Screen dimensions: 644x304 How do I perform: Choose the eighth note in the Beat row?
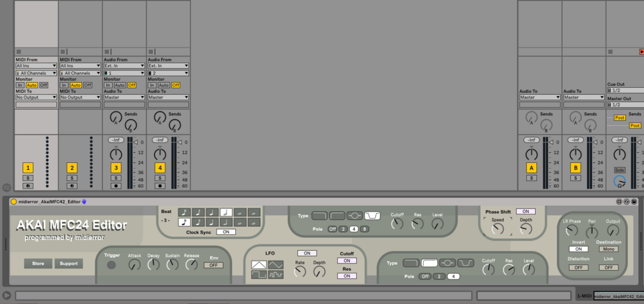(199, 212)
